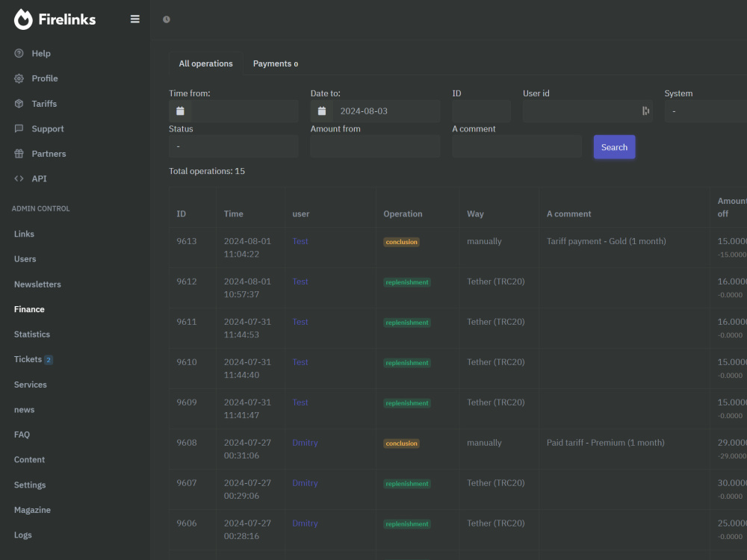
Task: Click the Support chat icon
Action: tap(19, 128)
